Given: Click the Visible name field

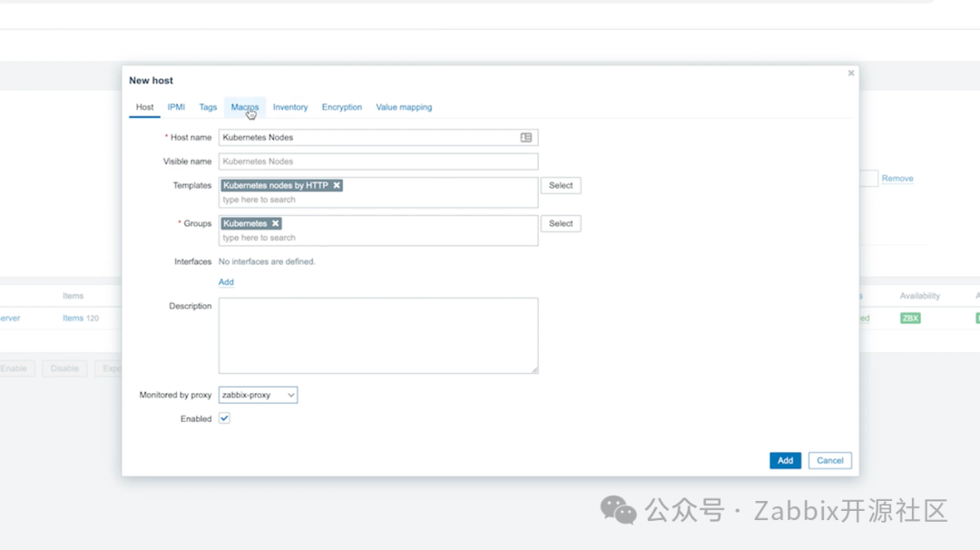Looking at the screenshot, I should pos(378,162).
